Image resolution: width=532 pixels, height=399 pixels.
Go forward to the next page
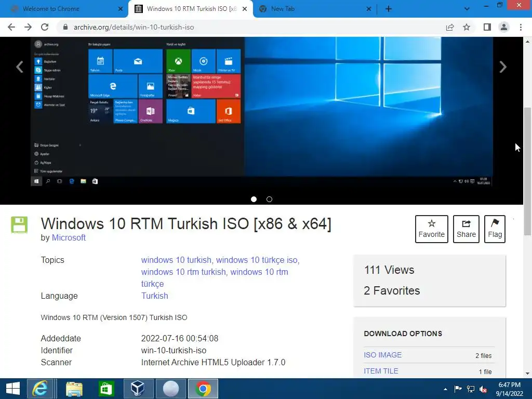[x=28, y=27]
